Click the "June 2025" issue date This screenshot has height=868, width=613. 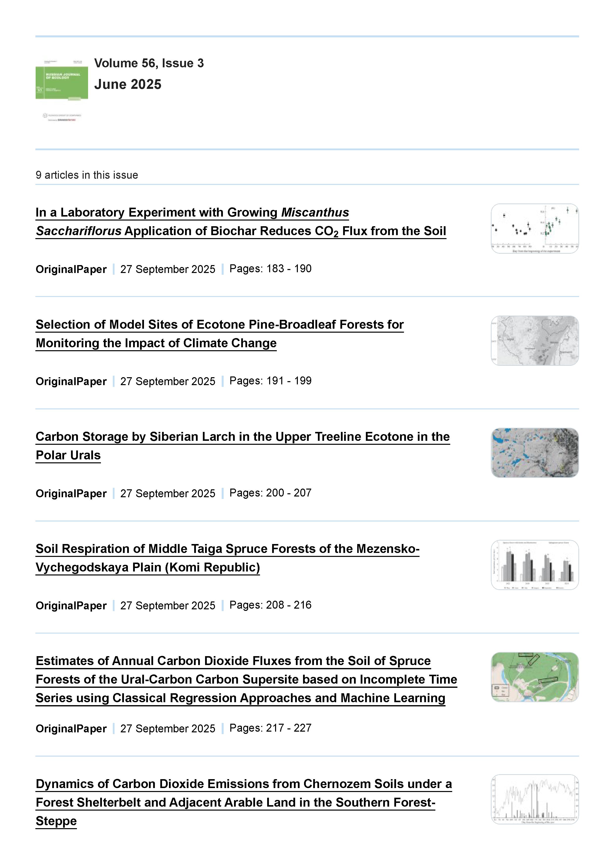(x=128, y=84)
